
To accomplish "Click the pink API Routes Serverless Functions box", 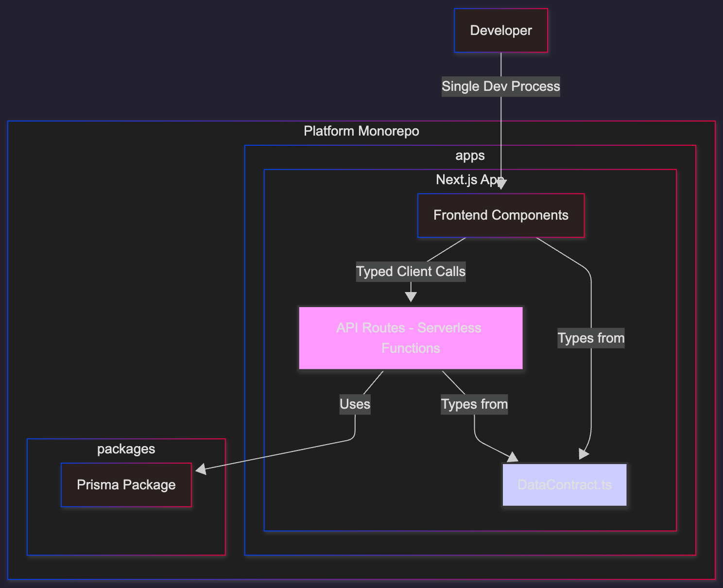I will click(411, 338).
